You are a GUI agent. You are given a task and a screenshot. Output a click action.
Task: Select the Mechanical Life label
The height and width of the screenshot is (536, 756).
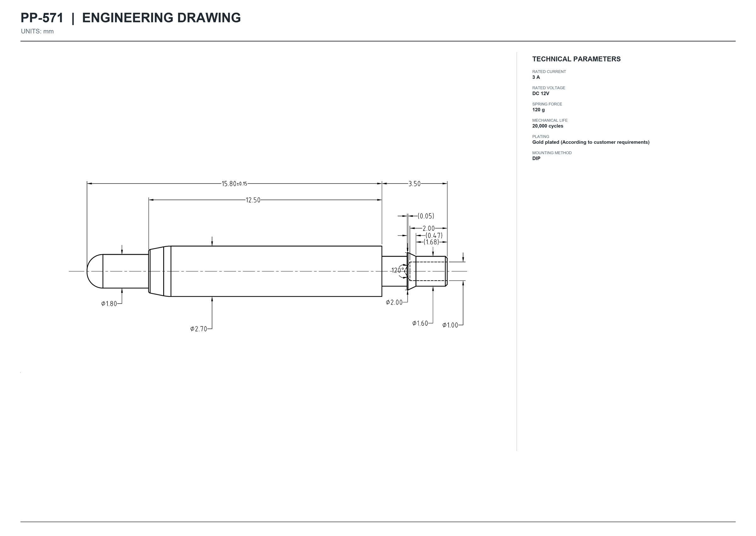[x=550, y=120]
